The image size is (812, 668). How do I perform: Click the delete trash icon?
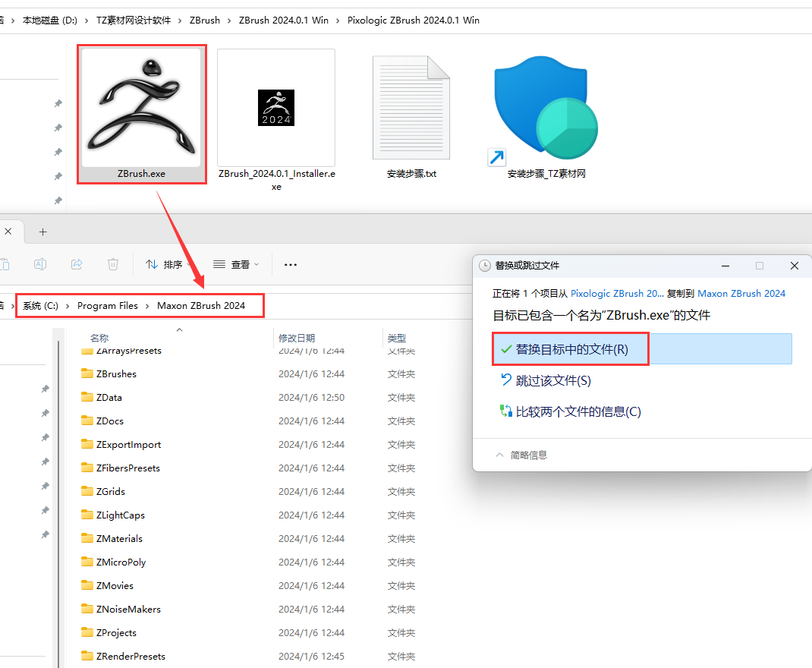click(113, 265)
